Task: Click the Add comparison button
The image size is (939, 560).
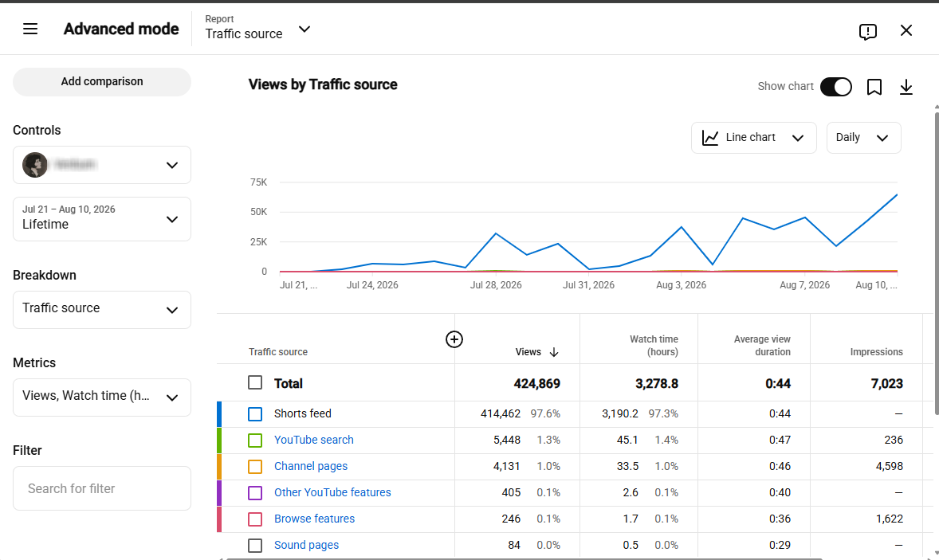Action: pyautogui.click(x=102, y=82)
